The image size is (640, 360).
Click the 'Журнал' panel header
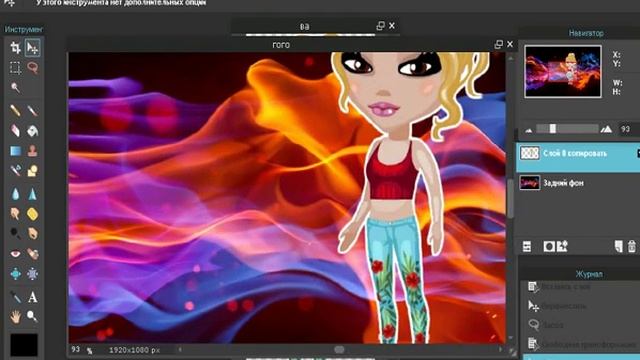589,274
